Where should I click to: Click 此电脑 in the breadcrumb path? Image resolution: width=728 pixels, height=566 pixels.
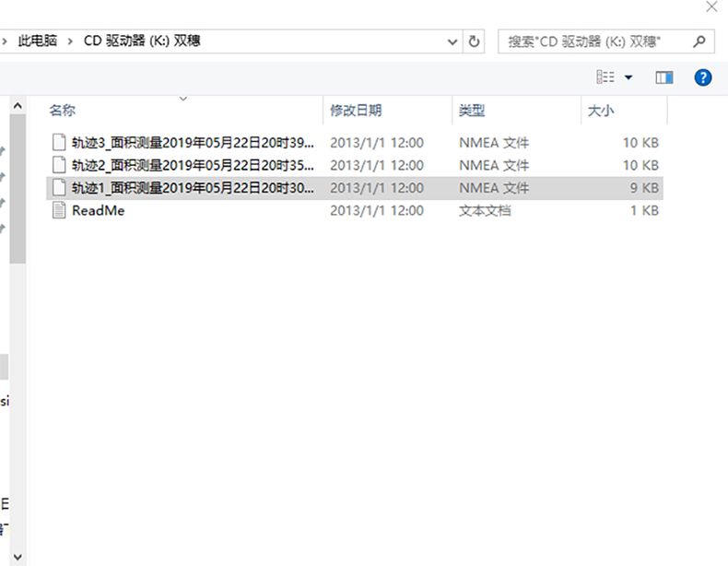click(x=38, y=41)
